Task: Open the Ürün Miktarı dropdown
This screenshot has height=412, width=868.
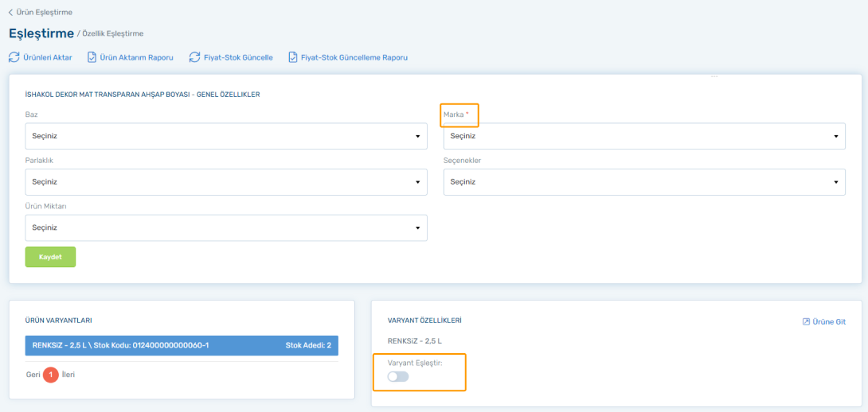Action: (226, 227)
